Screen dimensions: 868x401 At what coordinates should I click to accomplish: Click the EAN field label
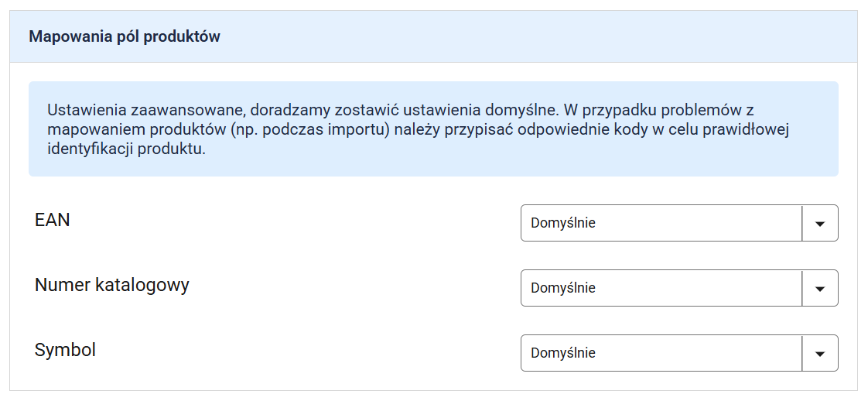click(x=53, y=220)
